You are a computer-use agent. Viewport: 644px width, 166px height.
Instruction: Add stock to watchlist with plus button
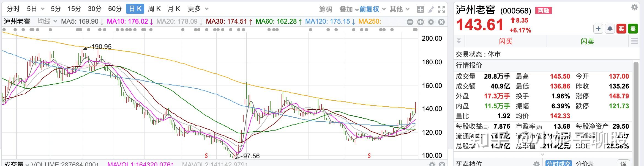tap(598, 29)
